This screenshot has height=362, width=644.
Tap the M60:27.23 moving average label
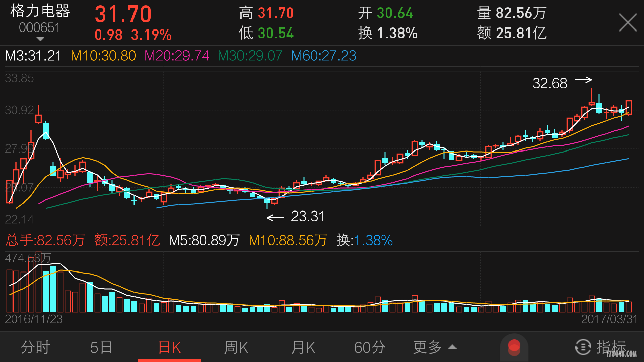(x=324, y=56)
